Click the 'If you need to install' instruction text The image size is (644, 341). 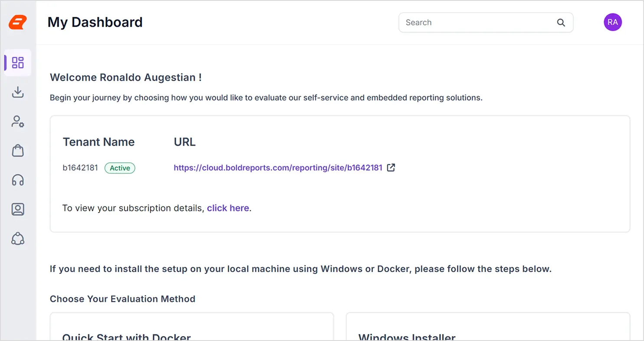[301, 269]
